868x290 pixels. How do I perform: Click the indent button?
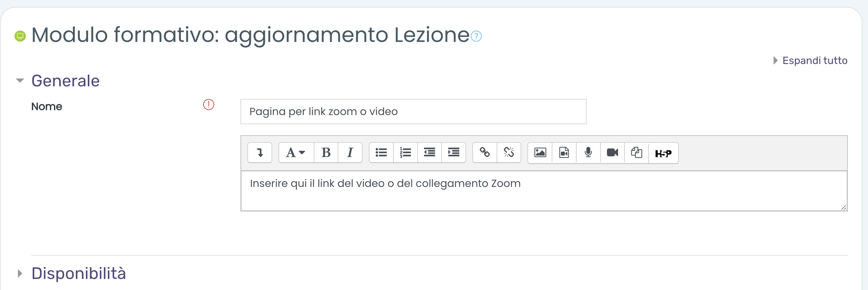454,153
